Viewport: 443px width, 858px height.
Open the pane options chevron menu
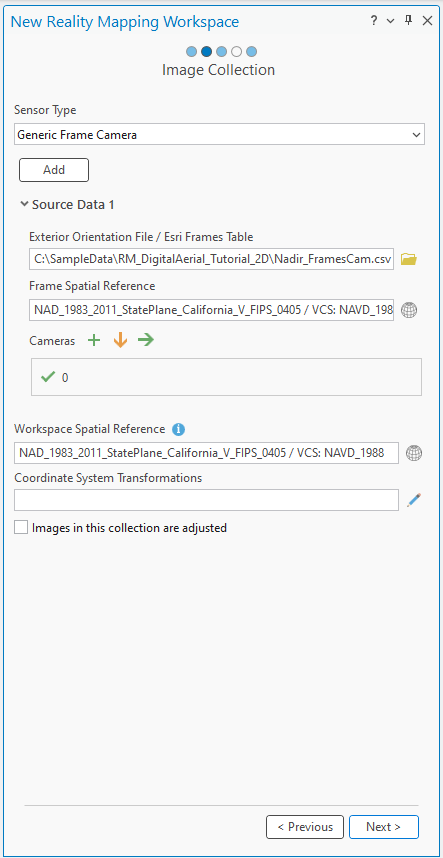390,21
